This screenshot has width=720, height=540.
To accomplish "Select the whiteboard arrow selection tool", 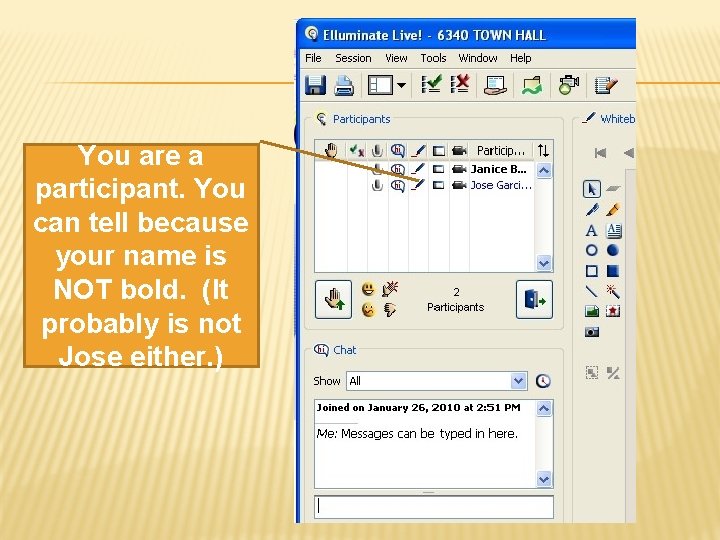I will [x=592, y=189].
